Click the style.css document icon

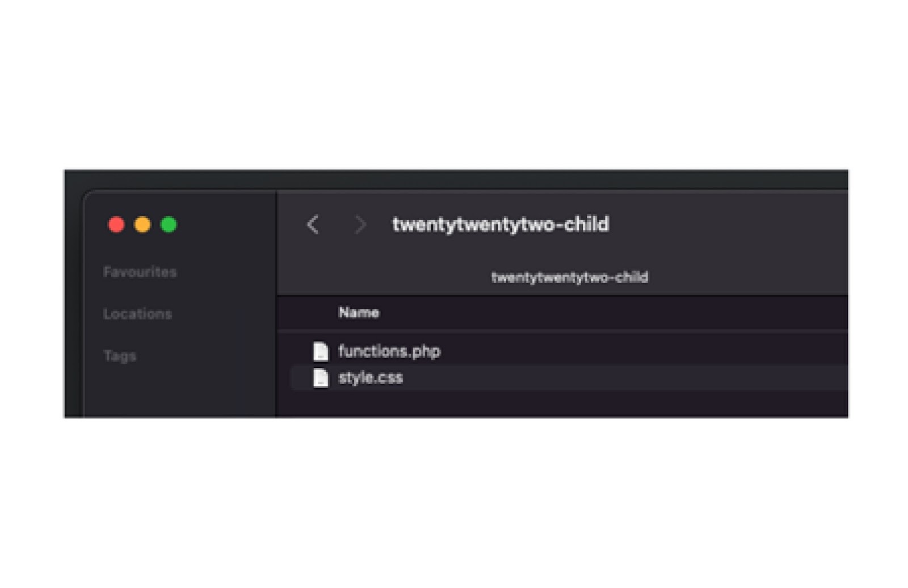coord(321,378)
